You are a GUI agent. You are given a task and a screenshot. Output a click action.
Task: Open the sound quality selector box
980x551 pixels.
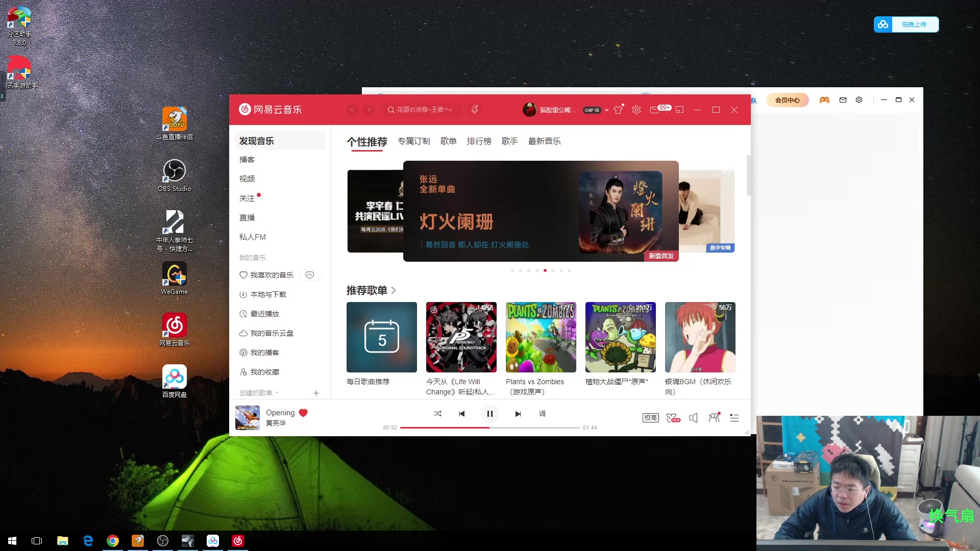point(650,418)
